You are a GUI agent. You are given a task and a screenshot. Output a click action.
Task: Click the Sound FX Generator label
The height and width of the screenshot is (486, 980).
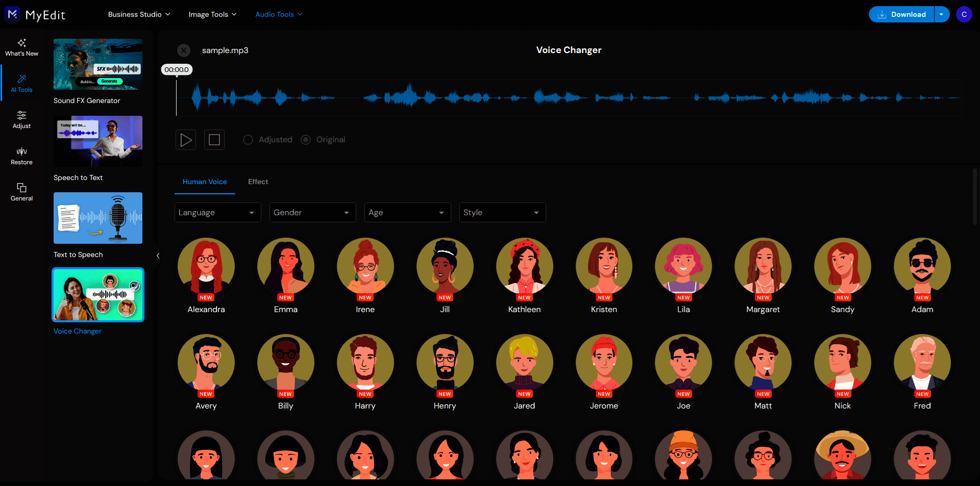(87, 101)
